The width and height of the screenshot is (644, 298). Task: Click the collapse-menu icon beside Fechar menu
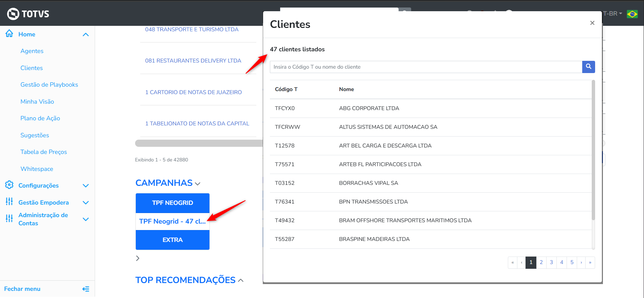pyautogui.click(x=86, y=289)
